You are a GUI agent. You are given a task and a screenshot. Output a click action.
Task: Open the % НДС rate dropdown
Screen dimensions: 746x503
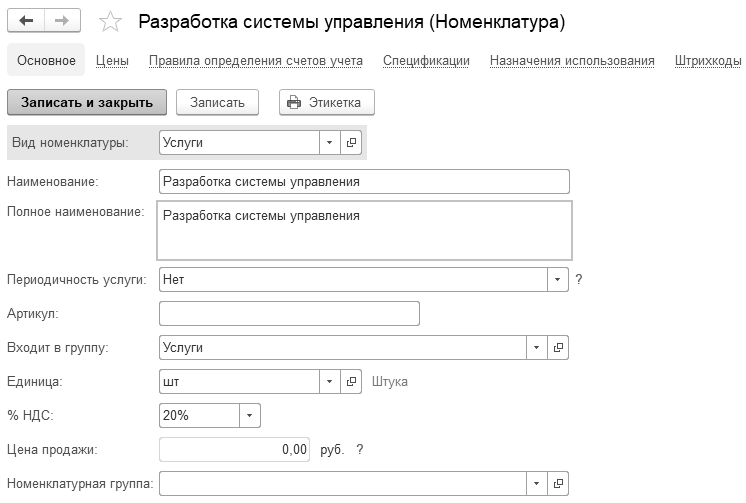(250, 415)
